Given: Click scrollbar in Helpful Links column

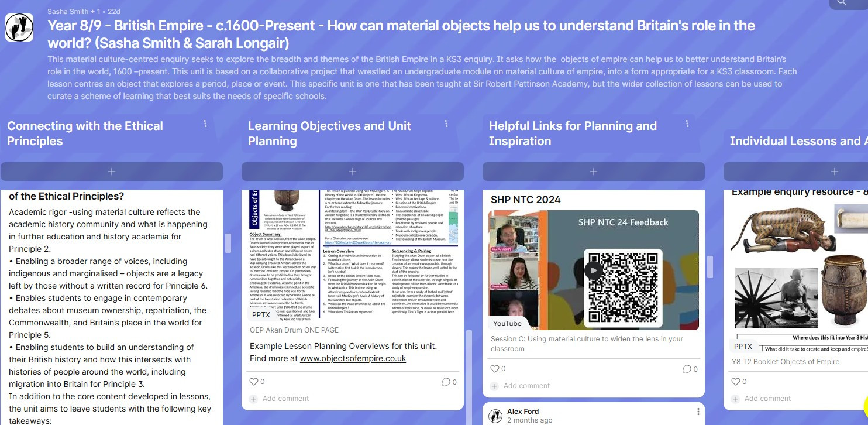Looking at the screenshot, I should [x=709, y=267].
